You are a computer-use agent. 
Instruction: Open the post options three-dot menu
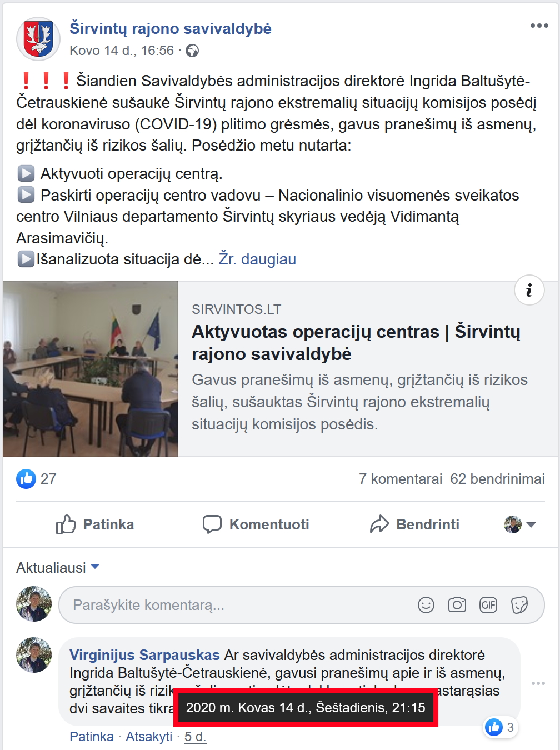pos(539,26)
